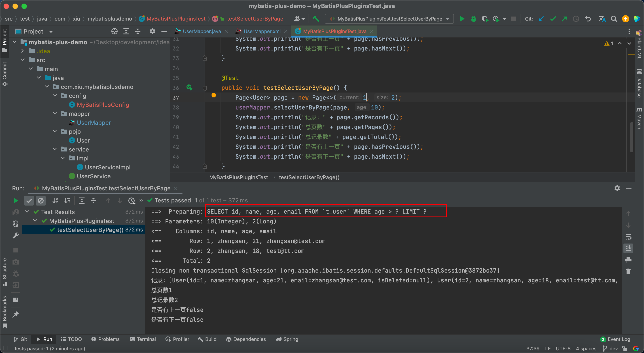The height and width of the screenshot is (353, 644).
Task: Toggle the Project tool window stripe
Action: pyautogui.click(x=4, y=40)
